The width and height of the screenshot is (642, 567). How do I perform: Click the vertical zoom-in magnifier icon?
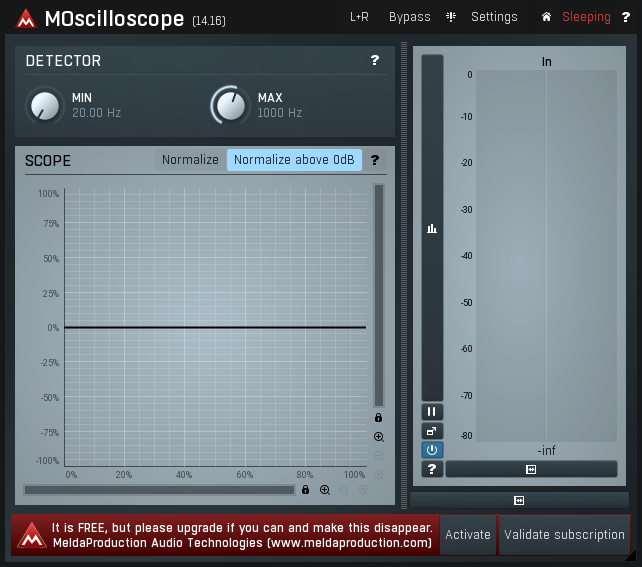point(379,437)
